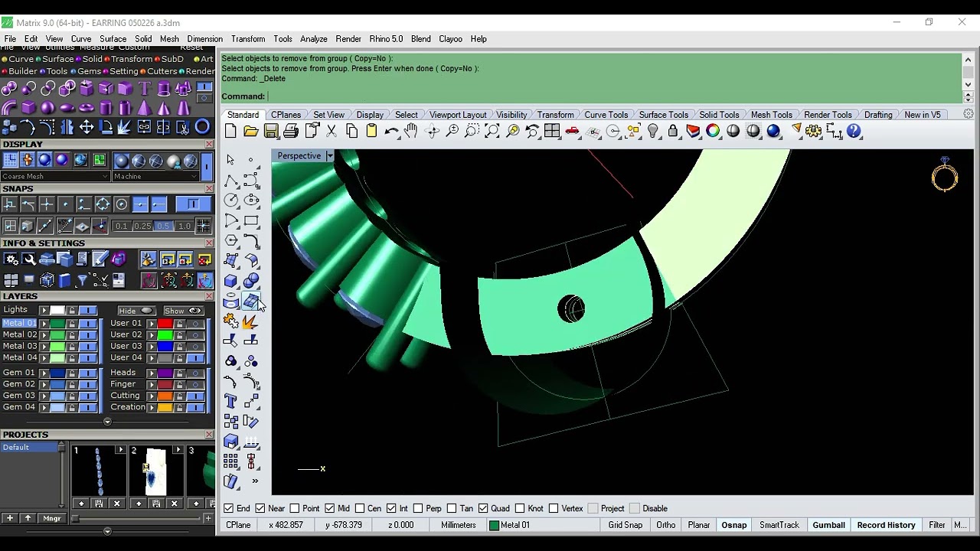The height and width of the screenshot is (551, 980).
Task: Expand the side toolbar double-chevron
Action: pos(255,481)
